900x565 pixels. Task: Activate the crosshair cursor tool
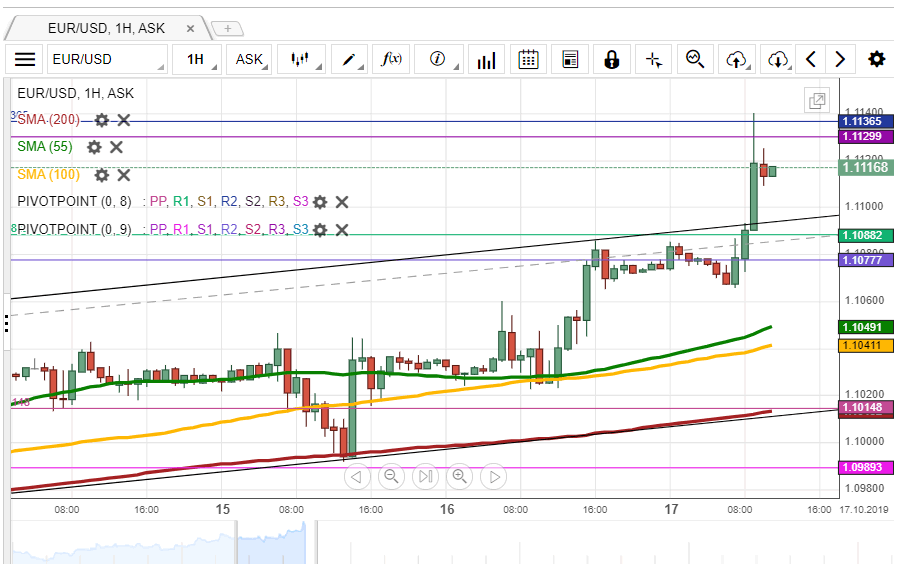654,60
